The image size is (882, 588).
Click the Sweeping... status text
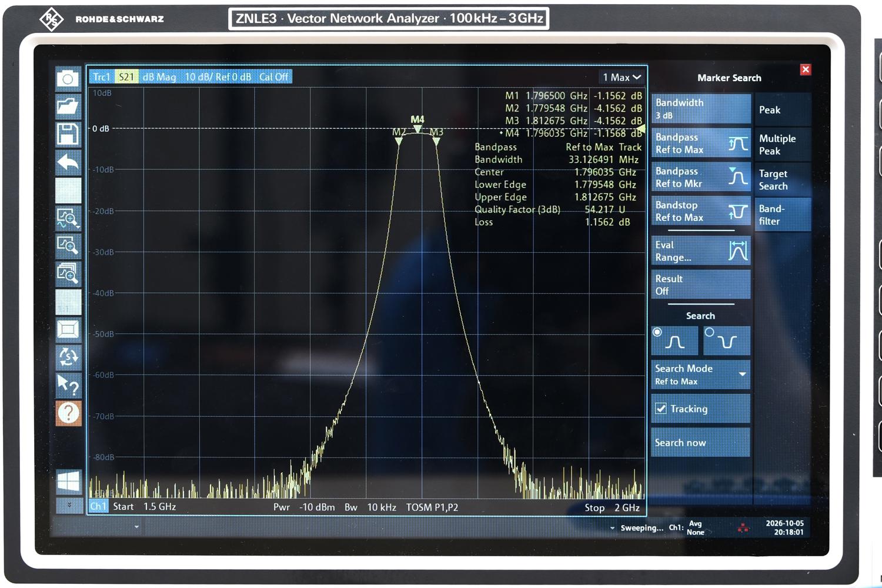pyautogui.click(x=642, y=528)
